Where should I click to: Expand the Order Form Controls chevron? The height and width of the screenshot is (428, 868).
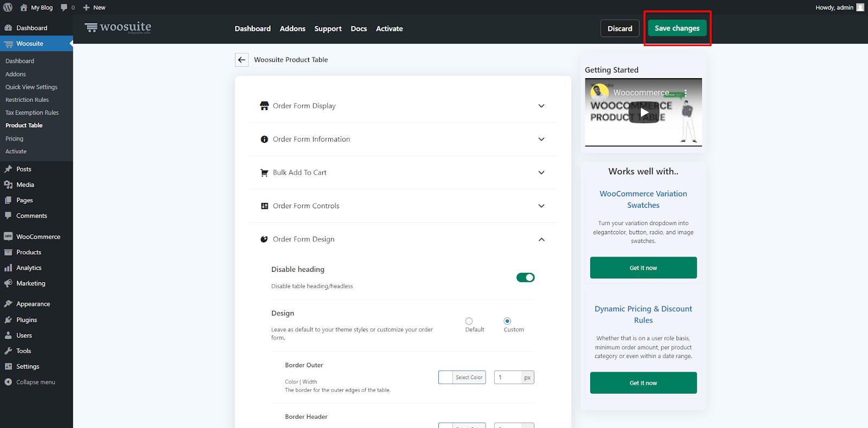(x=541, y=206)
